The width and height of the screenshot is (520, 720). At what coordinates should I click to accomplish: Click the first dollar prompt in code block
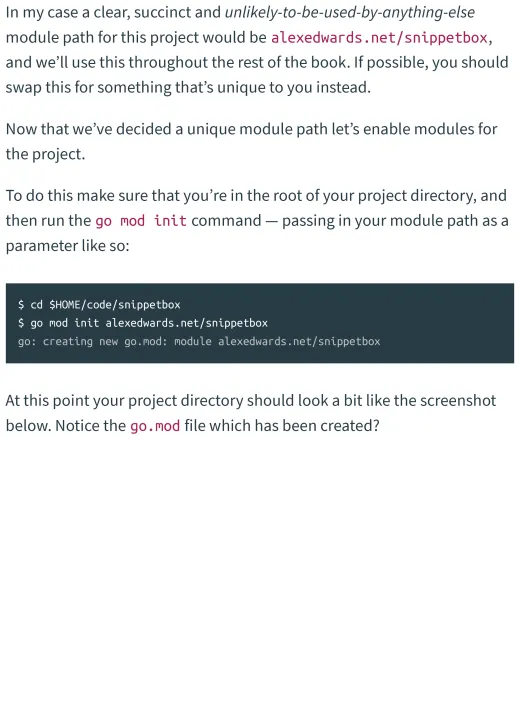[21, 305]
